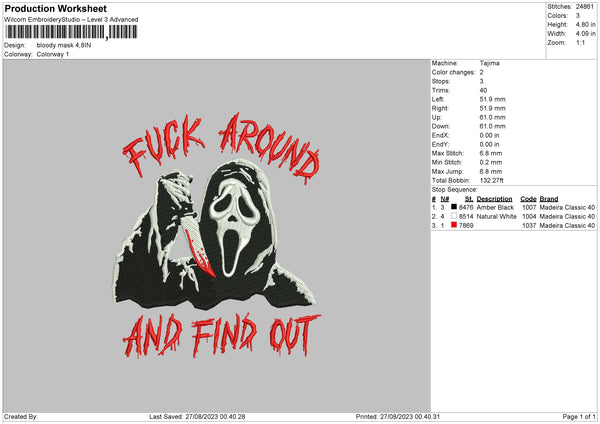
Task: Click 'Last Saved: 27/08/2023 00.40.28' footer
Action: 197,416
